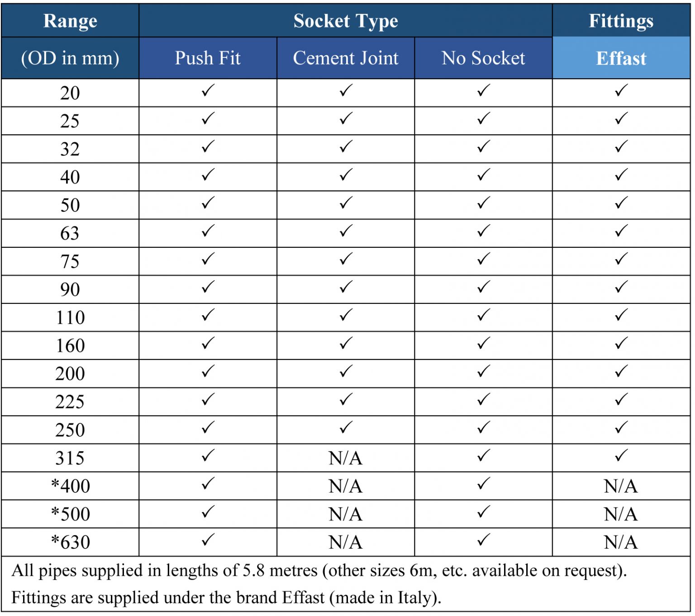Screen dimensions: 695x616
Task: Select the *400 range label
Action: click(x=70, y=486)
